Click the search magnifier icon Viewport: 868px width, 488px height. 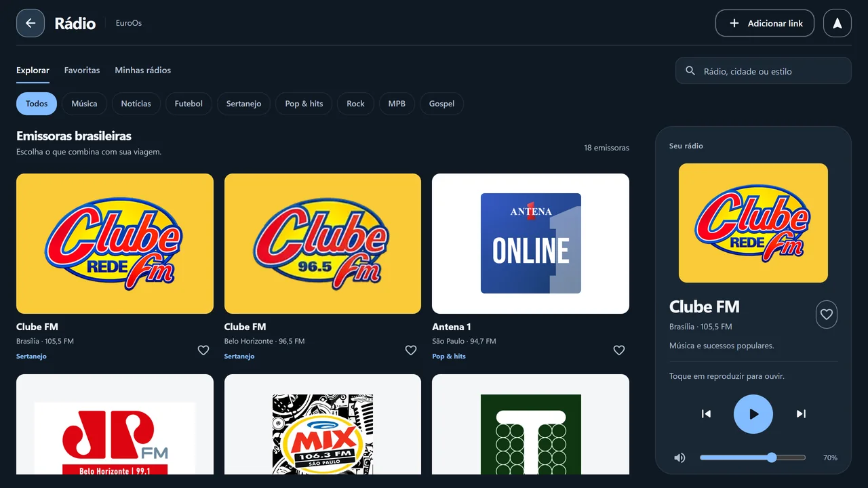(x=690, y=70)
